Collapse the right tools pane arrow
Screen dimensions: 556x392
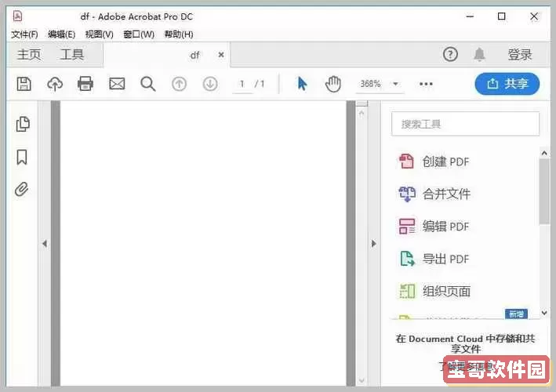coord(373,244)
